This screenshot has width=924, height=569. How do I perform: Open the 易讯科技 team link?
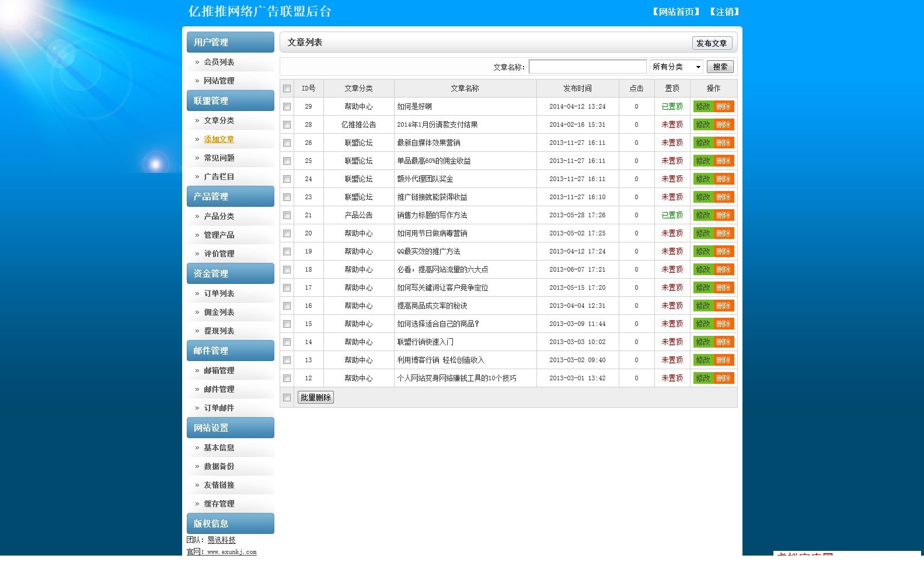coord(222,540)
